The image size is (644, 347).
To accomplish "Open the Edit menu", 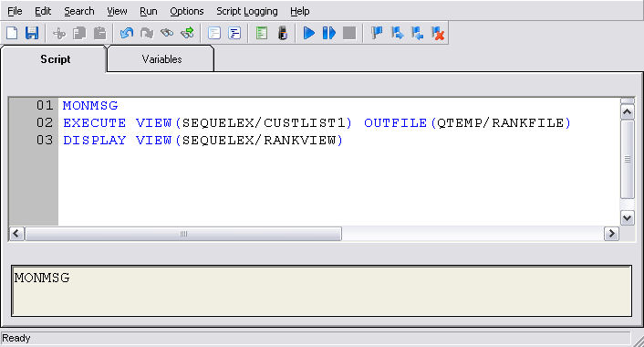I will coord(43,11).
